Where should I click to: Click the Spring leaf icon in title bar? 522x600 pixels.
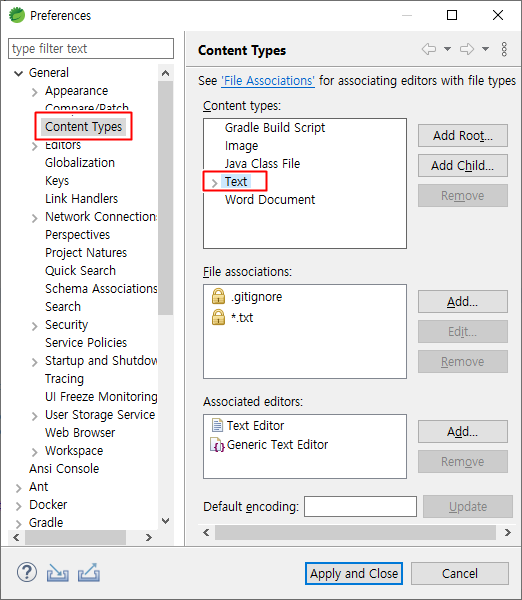click(x=17, y=15)
